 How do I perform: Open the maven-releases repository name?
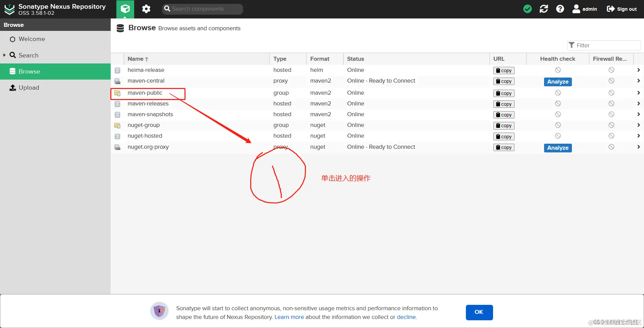click(x=148, y=103)
